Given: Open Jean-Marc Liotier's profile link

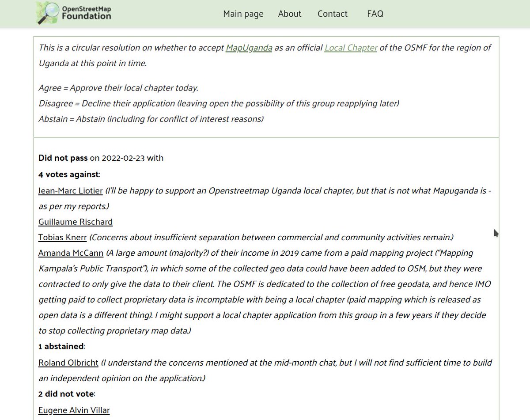Looking at the screenshot, I should (x=71, y=191).
